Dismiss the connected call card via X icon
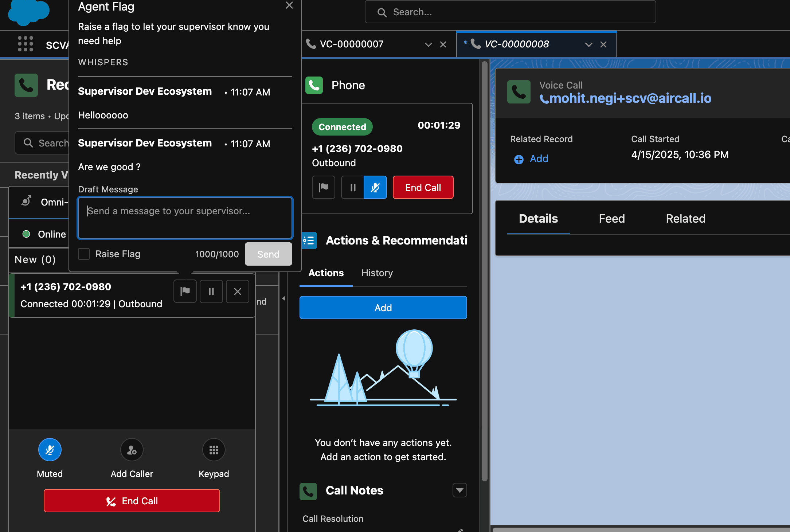Viewport: 790px width, 532px height. [237, 292]
